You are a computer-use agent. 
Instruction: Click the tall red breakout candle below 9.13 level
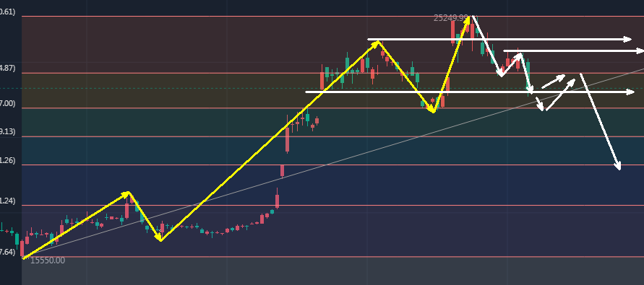click(287, 139)
